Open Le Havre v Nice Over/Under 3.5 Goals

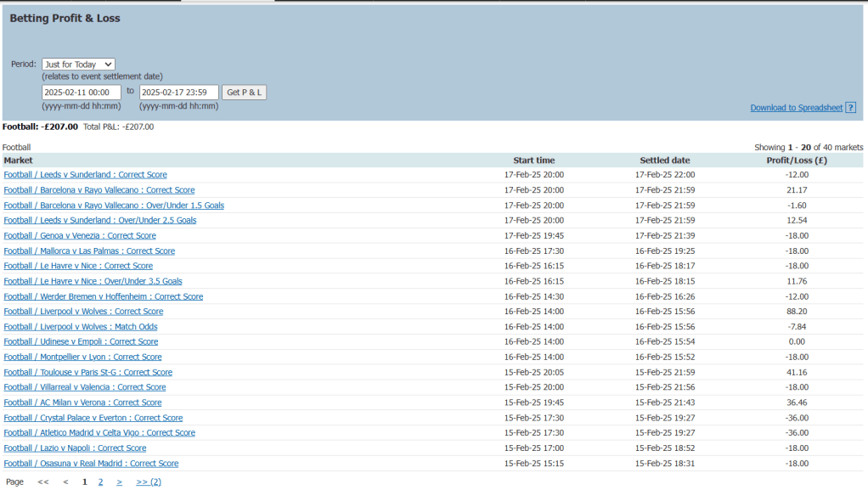(93, 281)
